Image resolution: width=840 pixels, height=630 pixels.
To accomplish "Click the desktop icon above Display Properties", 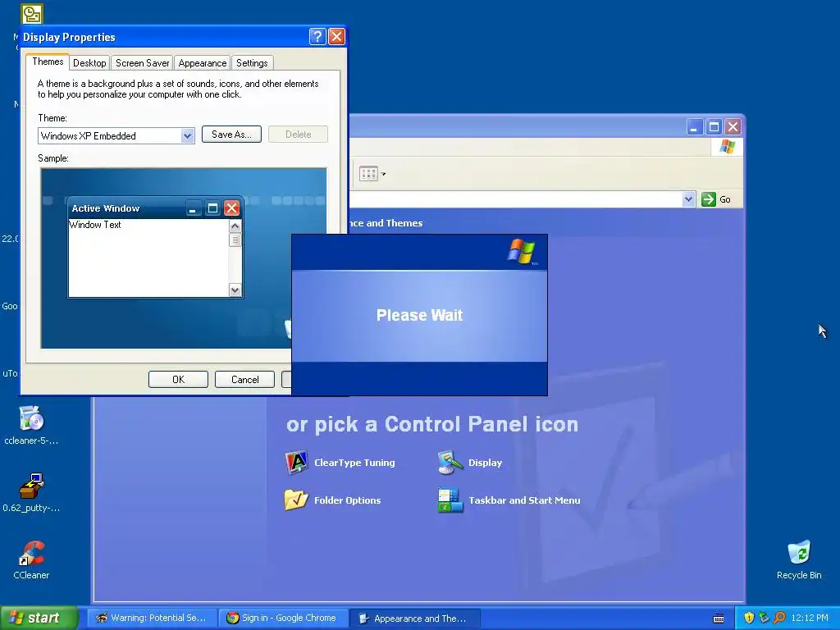I will click(x=32, y=14).
